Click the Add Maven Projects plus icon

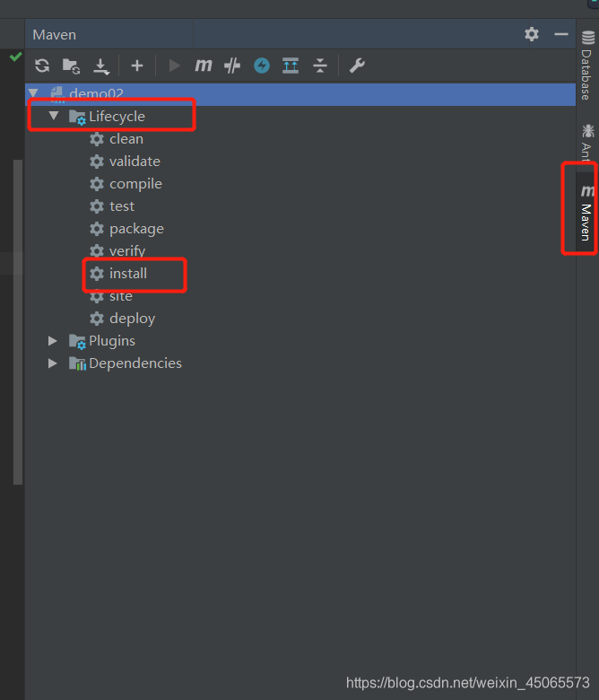137,66
